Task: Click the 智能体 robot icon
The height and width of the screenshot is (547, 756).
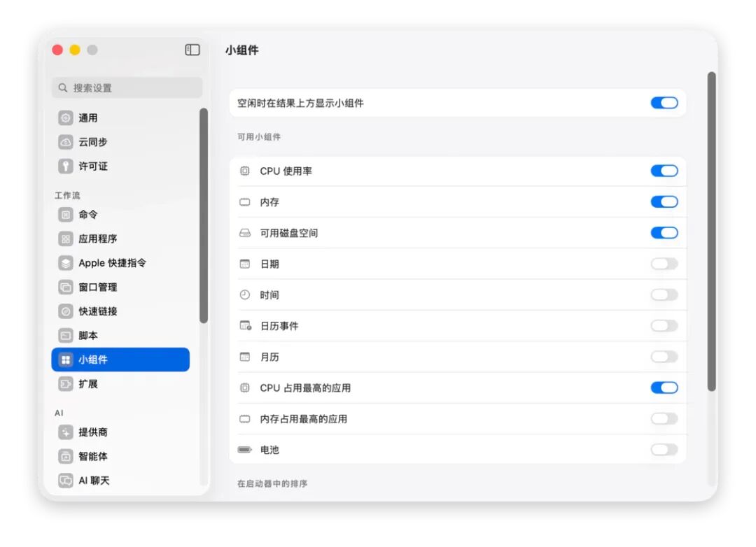Action: point(66,456)
